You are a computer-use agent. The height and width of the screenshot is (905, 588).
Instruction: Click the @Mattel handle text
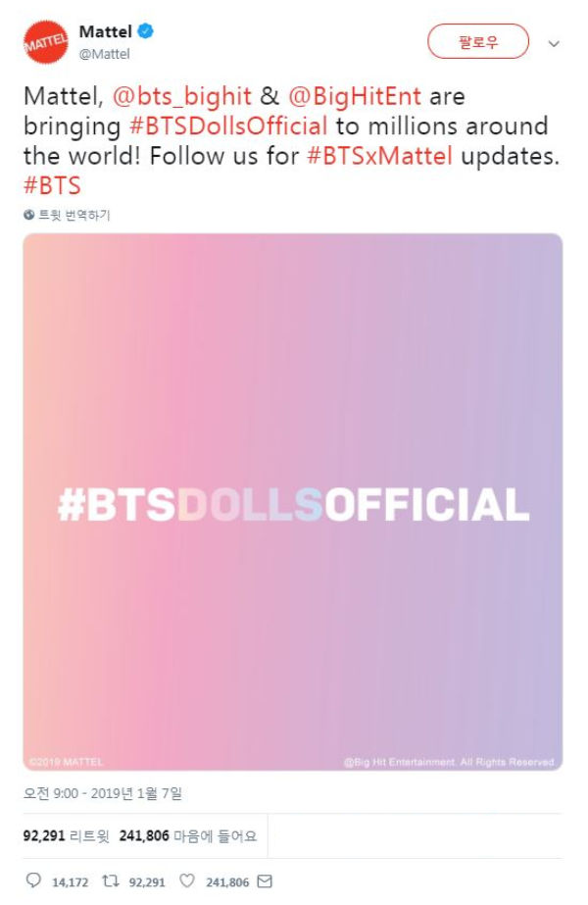pos(105,54)
